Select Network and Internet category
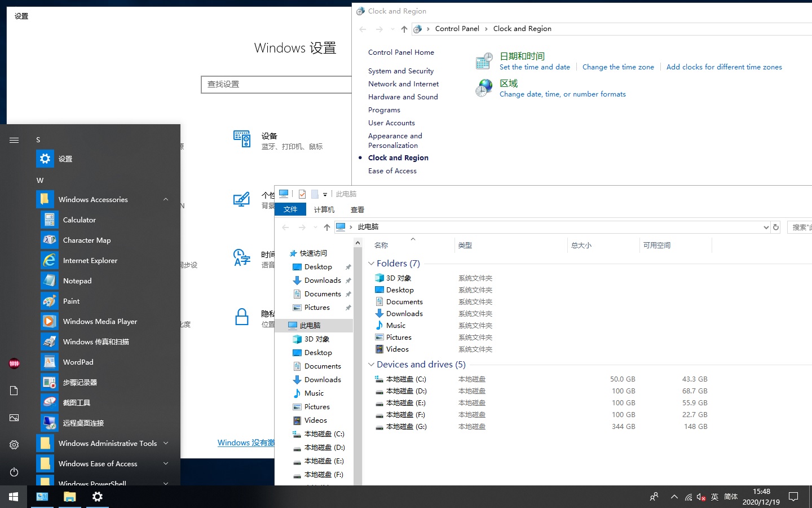 403,84
